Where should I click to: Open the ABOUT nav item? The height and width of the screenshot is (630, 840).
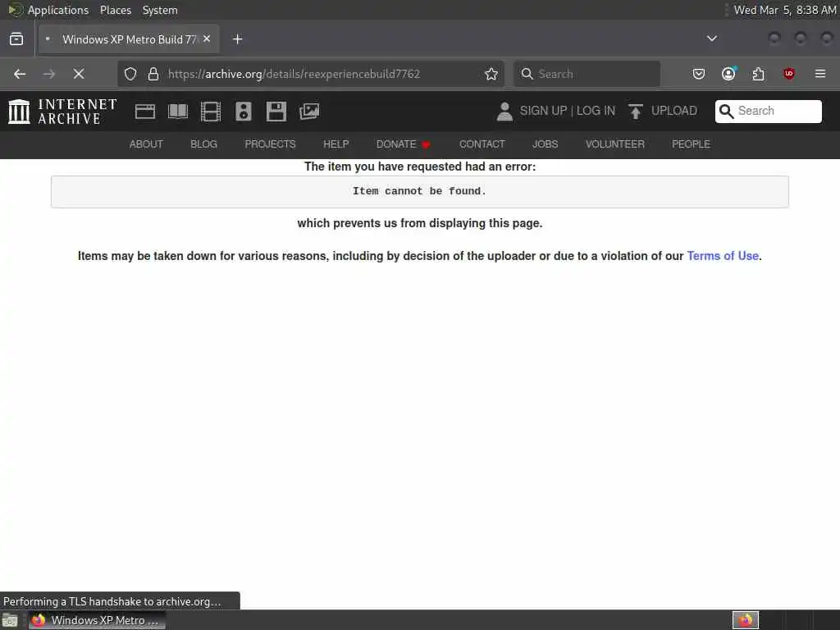(146, 144)
